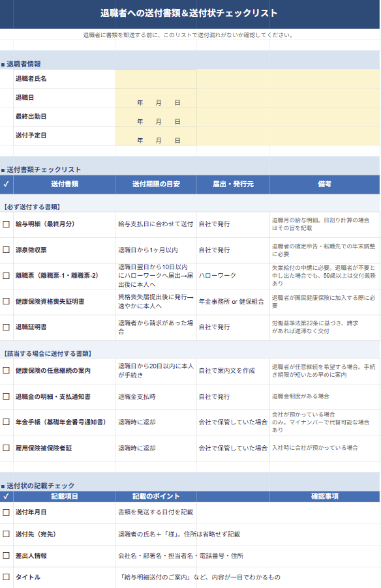Click the 【該当する場合に送付する書類】 group label
This screenshot has height=588, width=381.
[47, 353]
